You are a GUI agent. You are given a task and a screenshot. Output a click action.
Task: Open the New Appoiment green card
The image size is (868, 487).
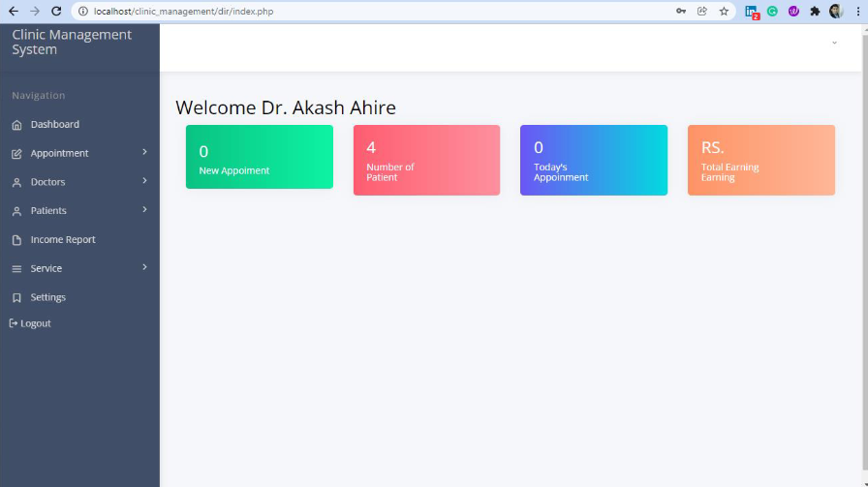click(259, 157)
